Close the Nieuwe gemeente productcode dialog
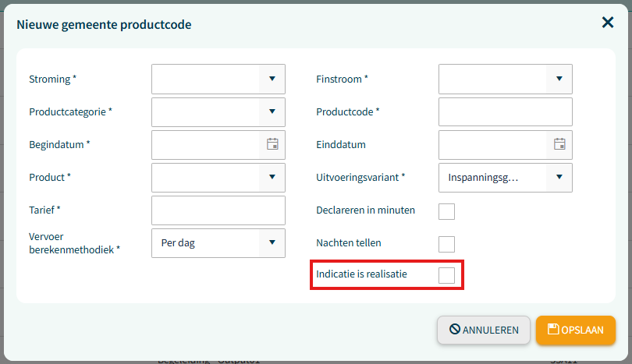 [608, 23]
